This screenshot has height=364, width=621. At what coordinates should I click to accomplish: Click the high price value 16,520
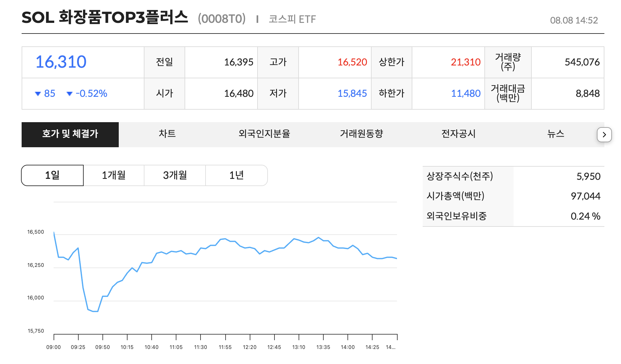point(352,62)
